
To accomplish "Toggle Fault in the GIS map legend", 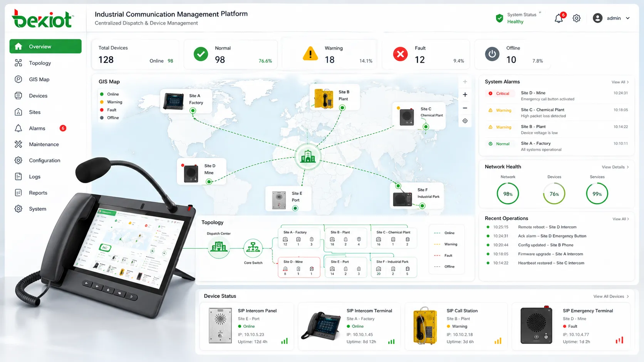I will [x=108, y=110].
